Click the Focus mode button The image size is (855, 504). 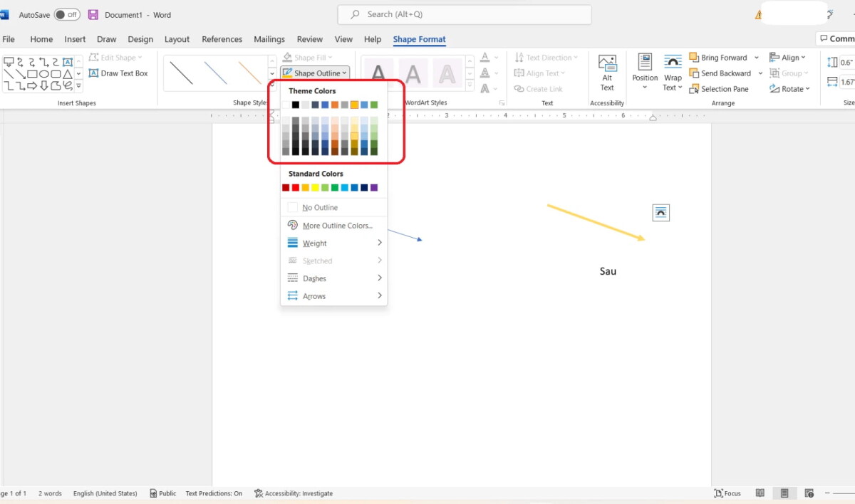(727, 493)
